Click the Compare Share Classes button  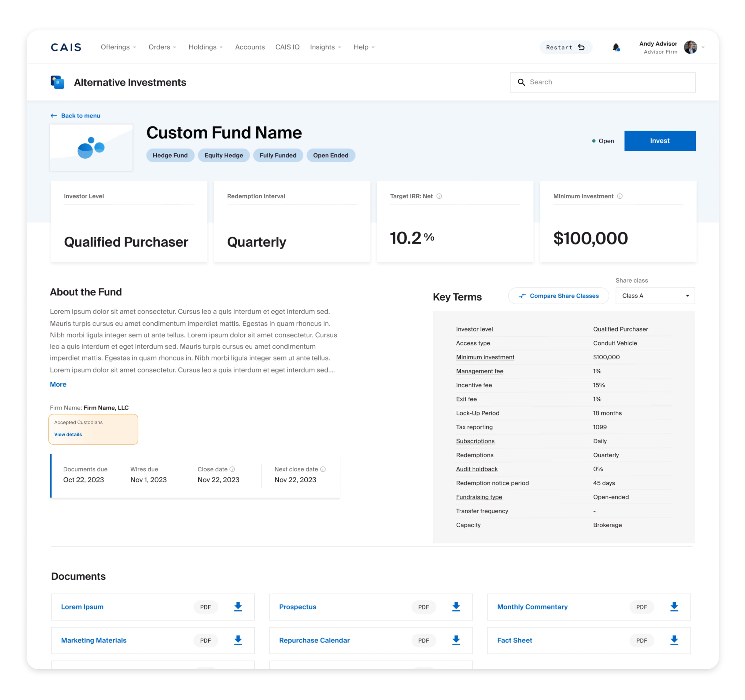tap(558, 296)
